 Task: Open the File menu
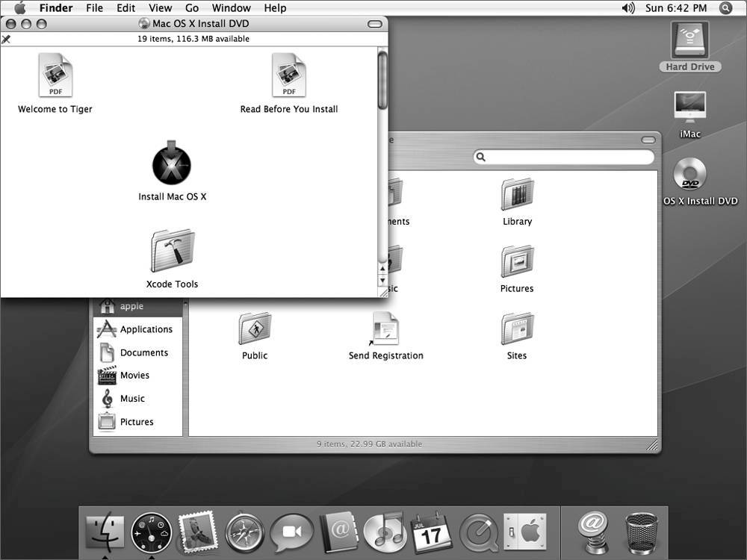(94, 8)
